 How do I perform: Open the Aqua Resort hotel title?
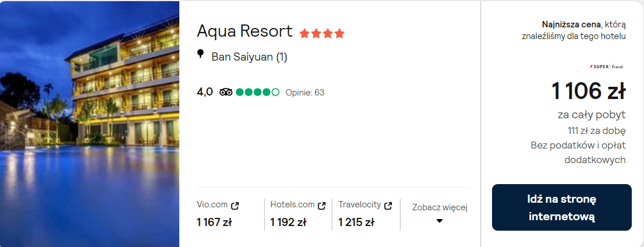coord(245,31)
